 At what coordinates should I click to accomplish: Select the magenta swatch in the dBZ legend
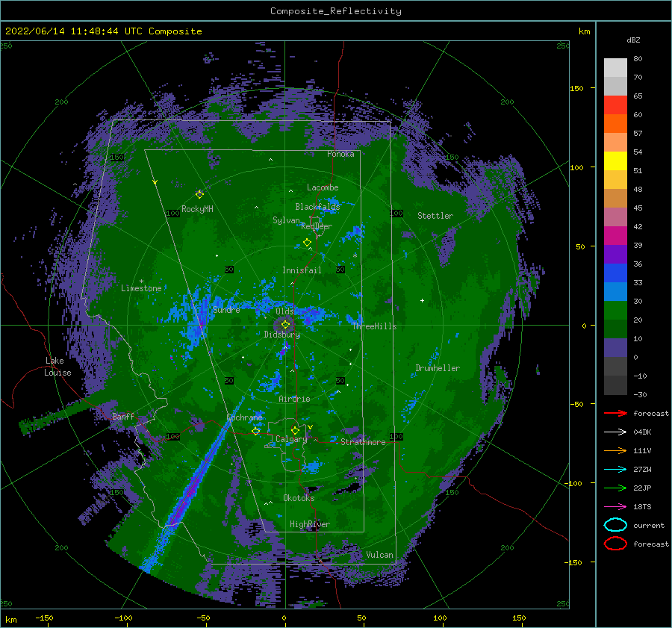(x=615, y=235)
